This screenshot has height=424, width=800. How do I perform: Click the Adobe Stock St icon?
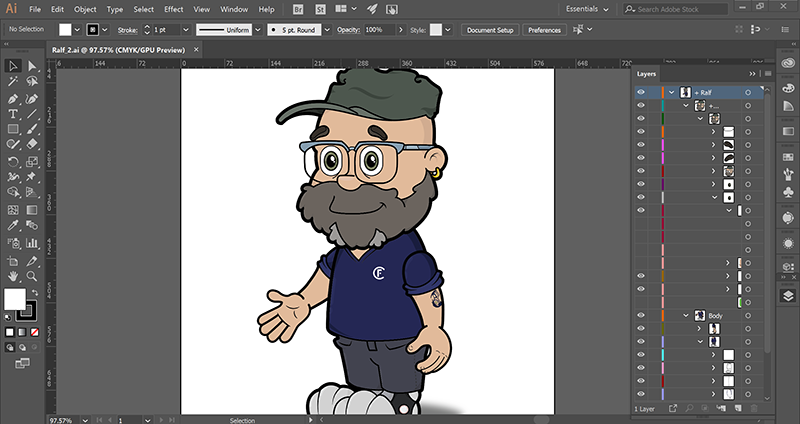point(322,9)
